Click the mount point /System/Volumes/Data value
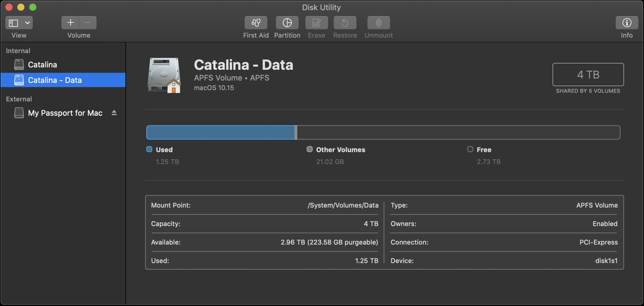Viewport: 644px width, 306px height. [343, 205]
